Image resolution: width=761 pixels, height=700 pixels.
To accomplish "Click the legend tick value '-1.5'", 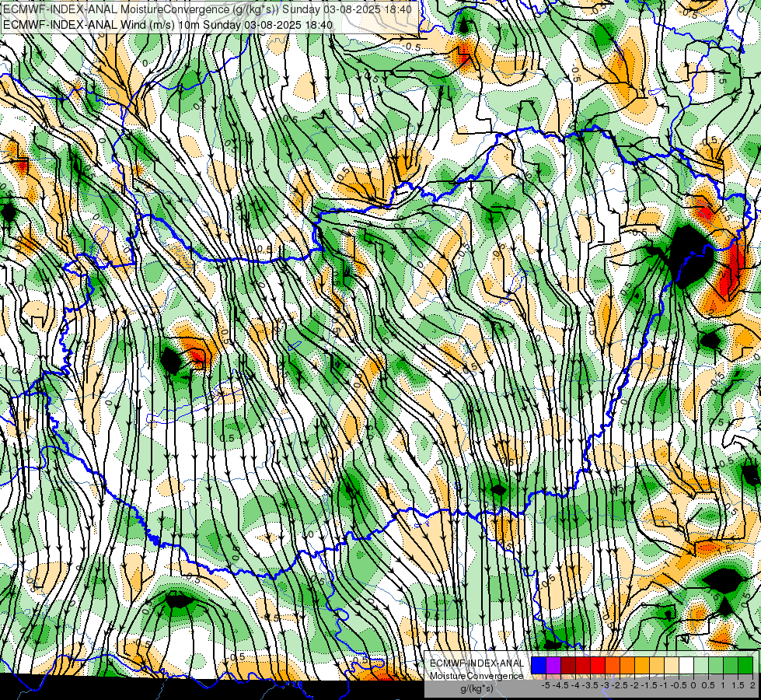I will coord(649,685).
